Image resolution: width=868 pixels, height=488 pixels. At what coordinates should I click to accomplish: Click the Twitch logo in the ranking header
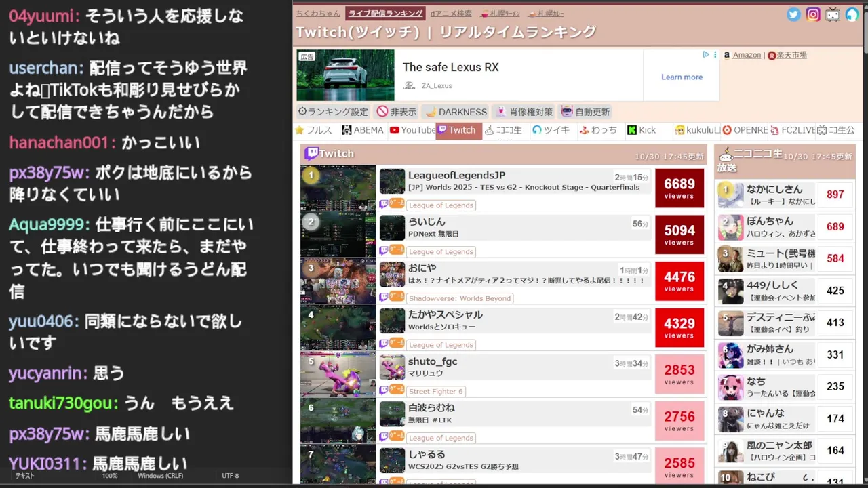[x=311, y=154]
